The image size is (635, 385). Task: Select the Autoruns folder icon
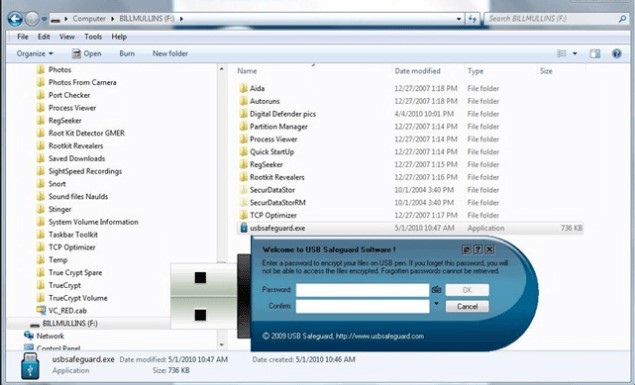[243, 101]
